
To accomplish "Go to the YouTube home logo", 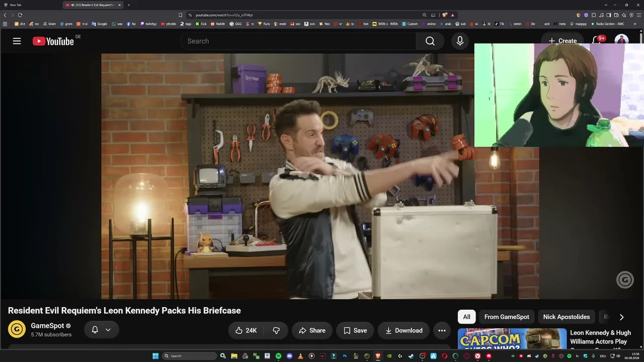I will pos(53,41).
